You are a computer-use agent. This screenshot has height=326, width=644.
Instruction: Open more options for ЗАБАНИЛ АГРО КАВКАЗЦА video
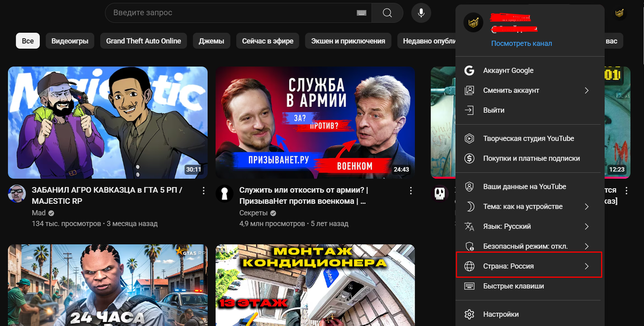203,190
